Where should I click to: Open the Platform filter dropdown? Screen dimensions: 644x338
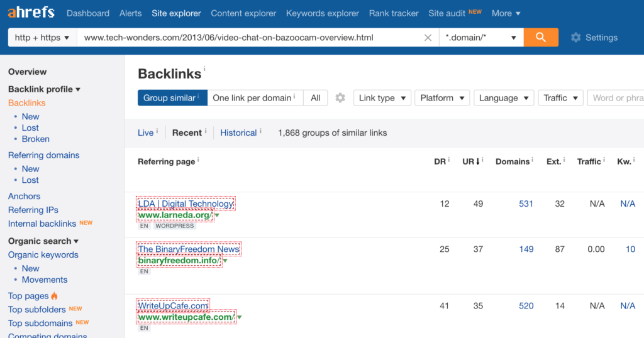click(442, 98)
